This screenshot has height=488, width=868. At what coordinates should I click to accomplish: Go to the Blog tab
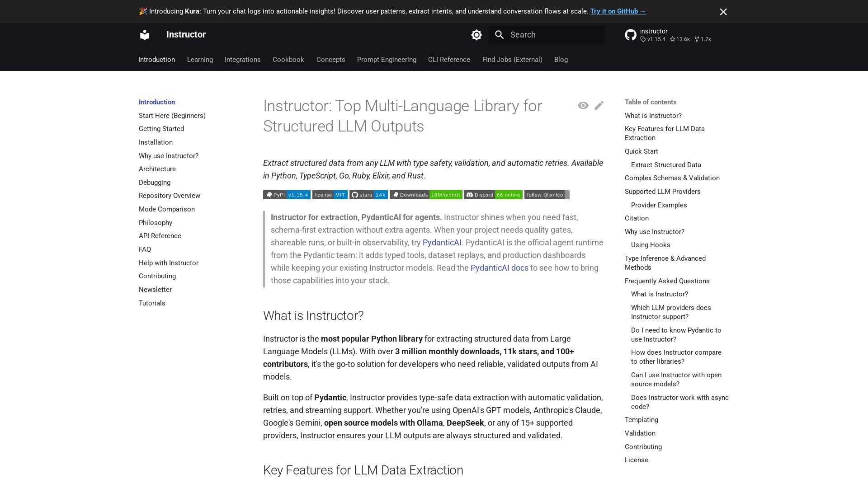(561, 60)
